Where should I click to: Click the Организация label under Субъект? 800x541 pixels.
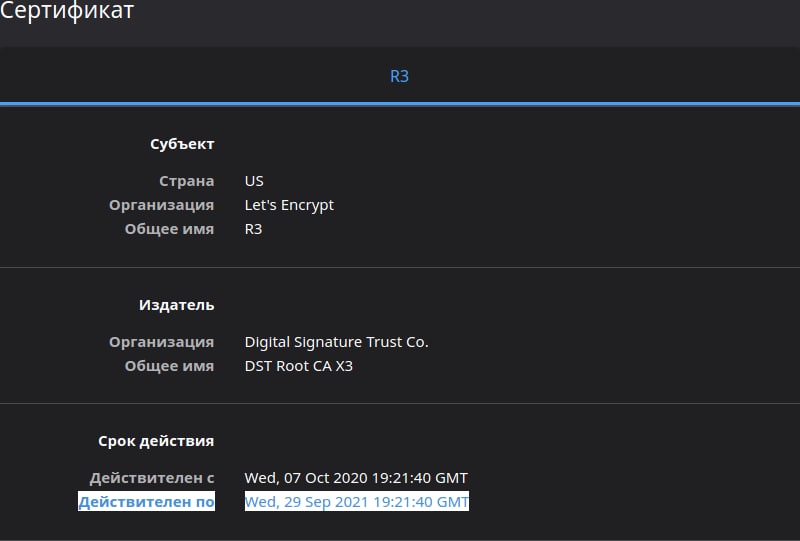(x=161, y=205)
